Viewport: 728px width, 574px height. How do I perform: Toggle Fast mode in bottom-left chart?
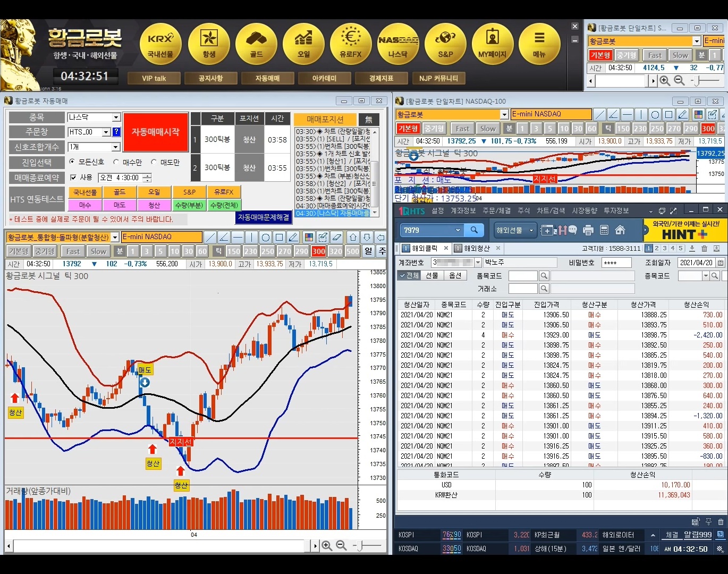73,251
